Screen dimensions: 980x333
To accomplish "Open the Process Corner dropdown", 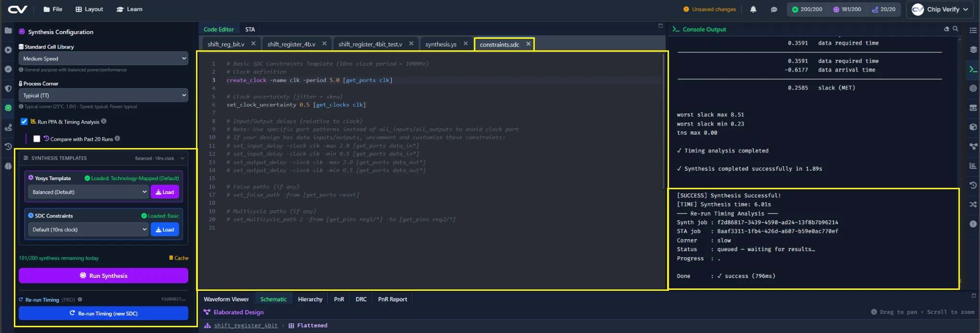I will (x=104, y=95).
